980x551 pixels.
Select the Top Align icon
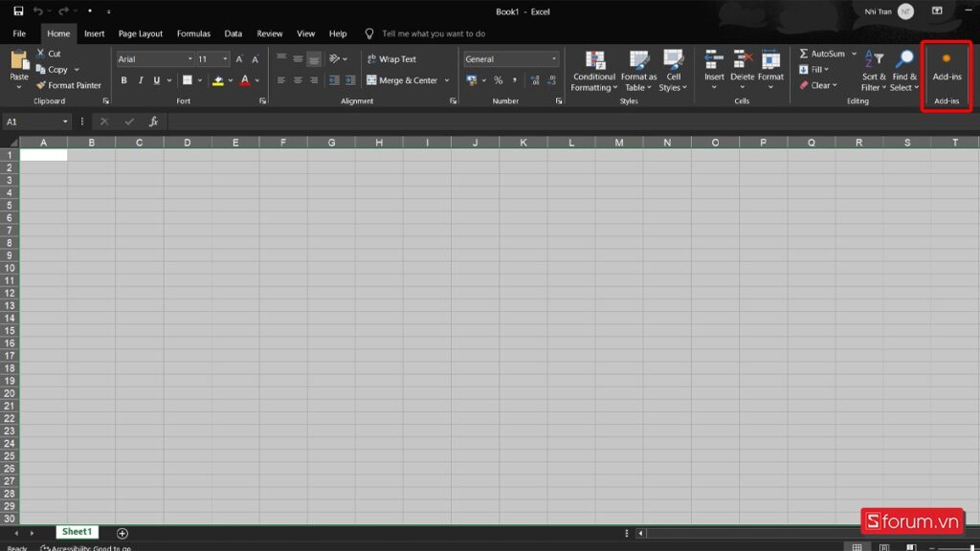coord(281,58)
